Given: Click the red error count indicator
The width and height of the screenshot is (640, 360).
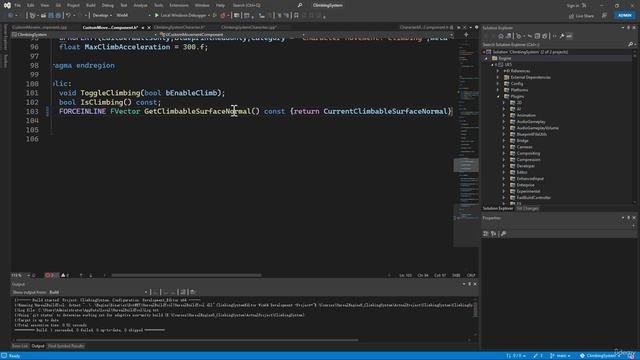Looking at the screenshot, I should (51, 276).
